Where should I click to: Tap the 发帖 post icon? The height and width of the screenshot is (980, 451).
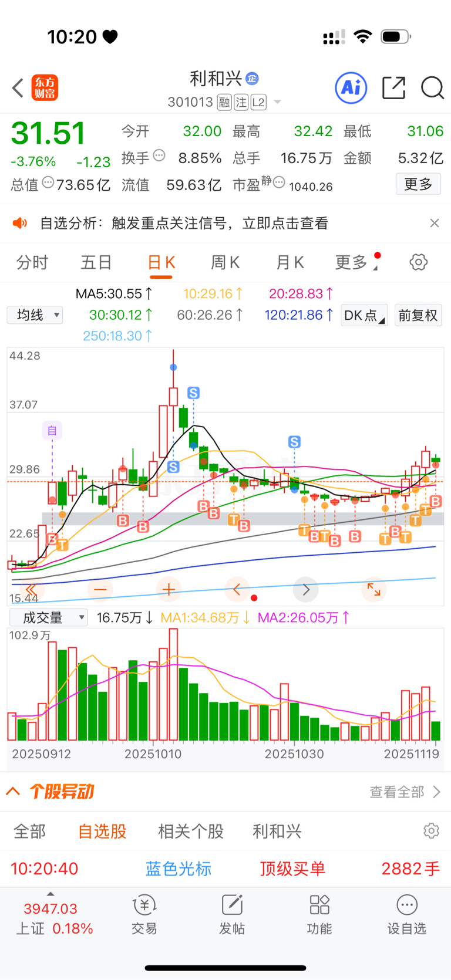coord(232,915)
